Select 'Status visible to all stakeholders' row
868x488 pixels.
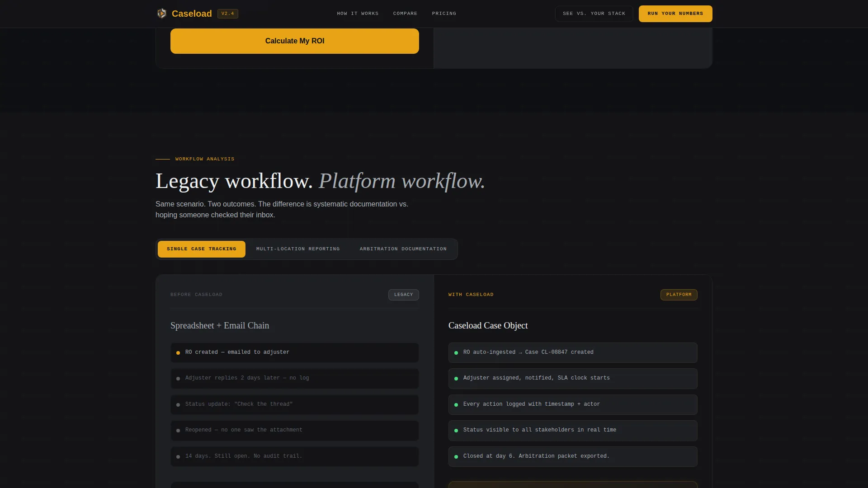click(573, 430)
